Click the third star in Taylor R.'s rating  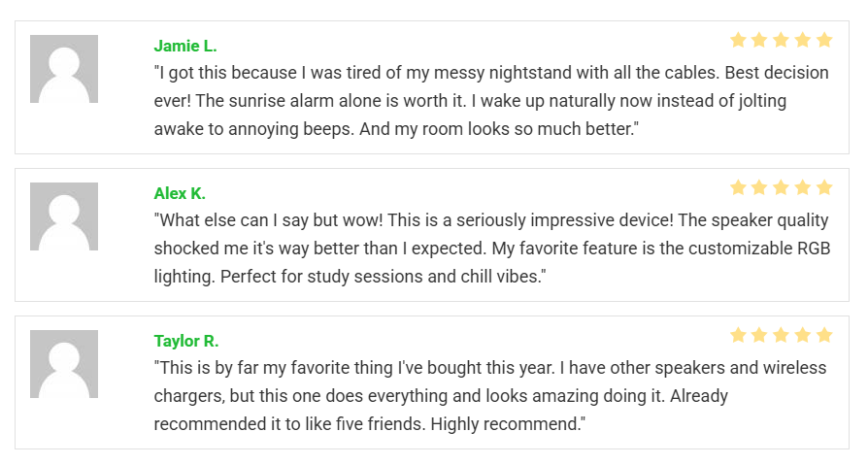coord(781,335)
